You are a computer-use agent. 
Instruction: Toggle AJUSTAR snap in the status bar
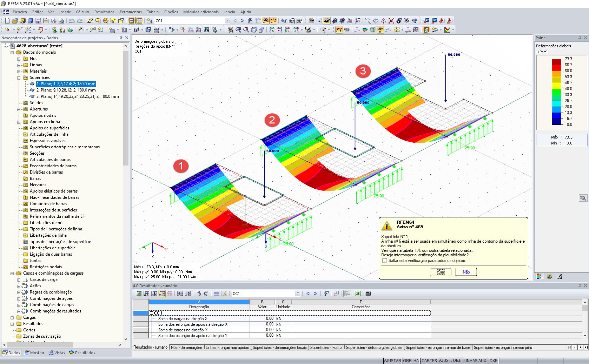point(392,361)
